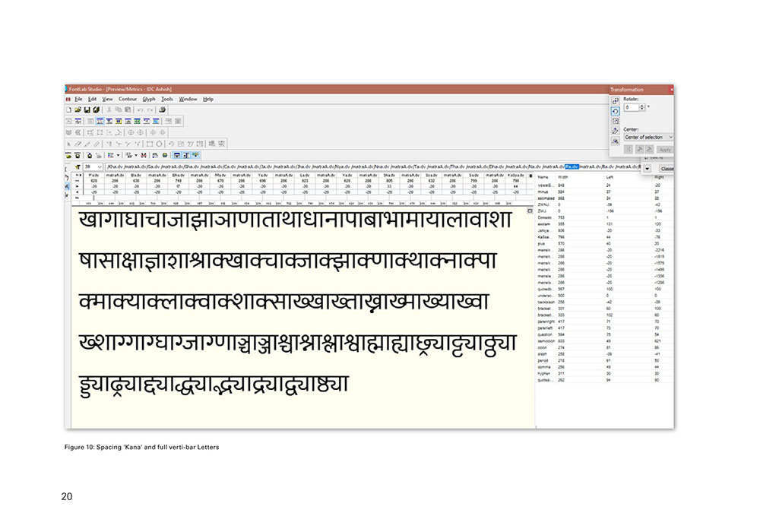Click the glyph string text field

pyautogui.click(x=373, y=166)
